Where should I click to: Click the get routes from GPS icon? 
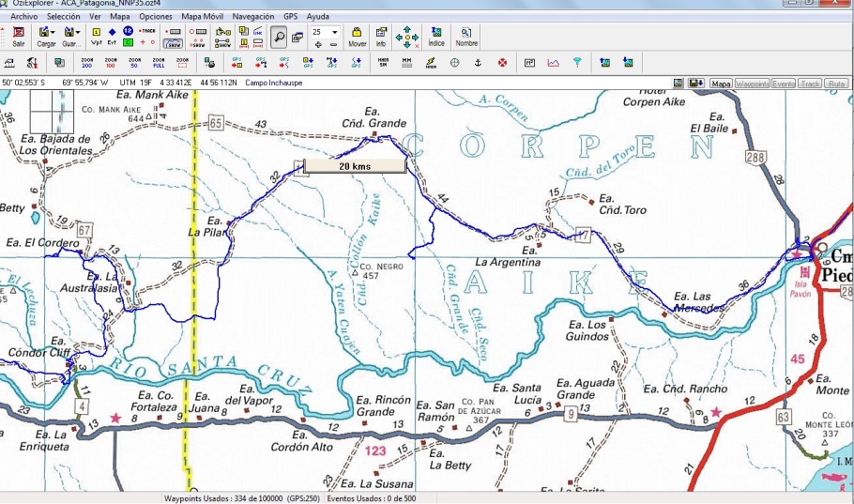click(x=332, y=63)
